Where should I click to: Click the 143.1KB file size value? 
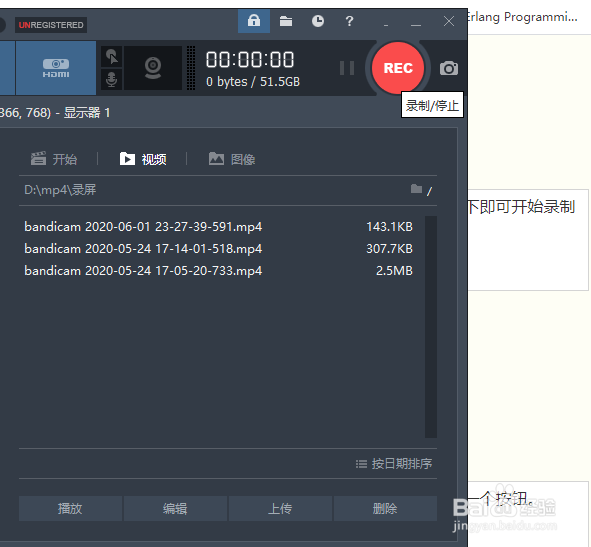point(389,227)
